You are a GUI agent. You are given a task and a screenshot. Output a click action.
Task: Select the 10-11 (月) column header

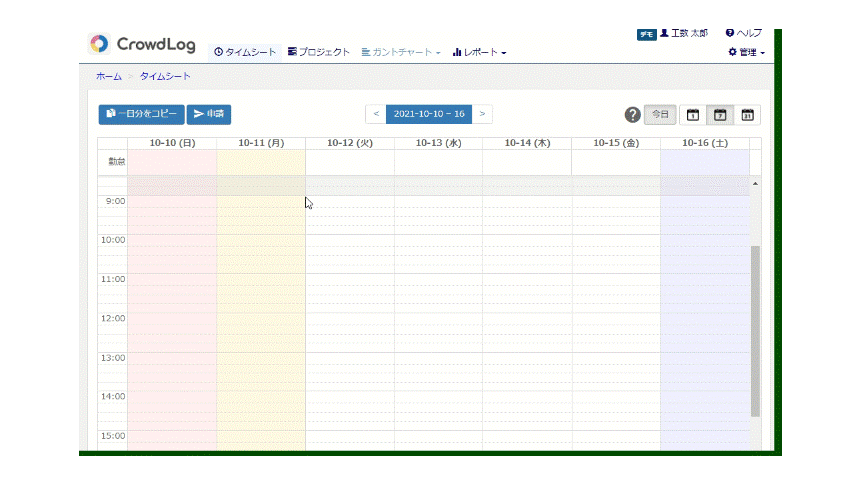coord(261,143)
